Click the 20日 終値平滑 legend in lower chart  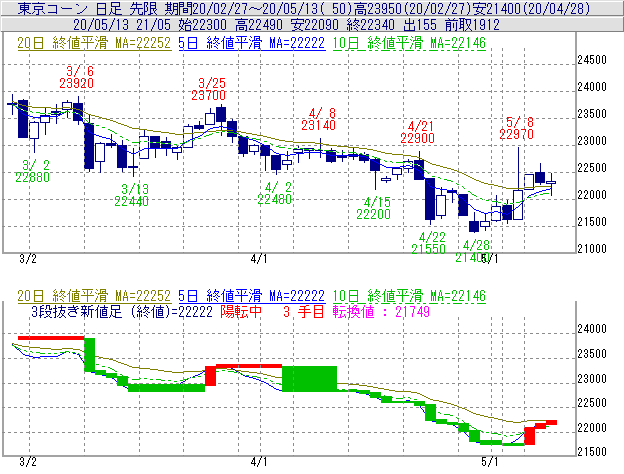[94, 296]
